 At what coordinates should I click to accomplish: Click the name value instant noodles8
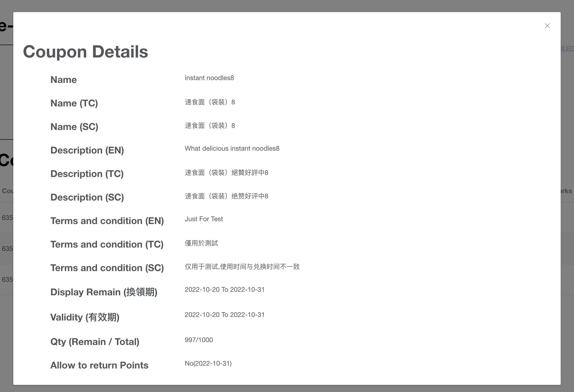[209, 78]
